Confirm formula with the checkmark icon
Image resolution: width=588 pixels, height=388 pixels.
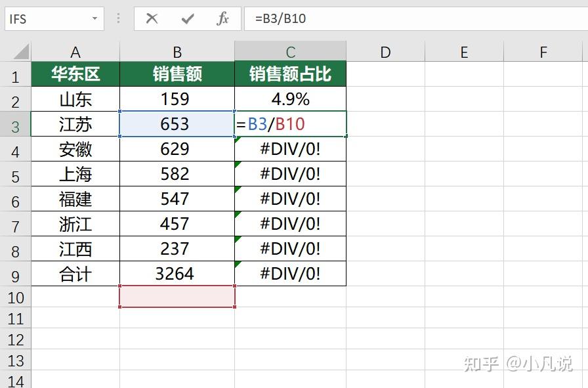(188, 18)
